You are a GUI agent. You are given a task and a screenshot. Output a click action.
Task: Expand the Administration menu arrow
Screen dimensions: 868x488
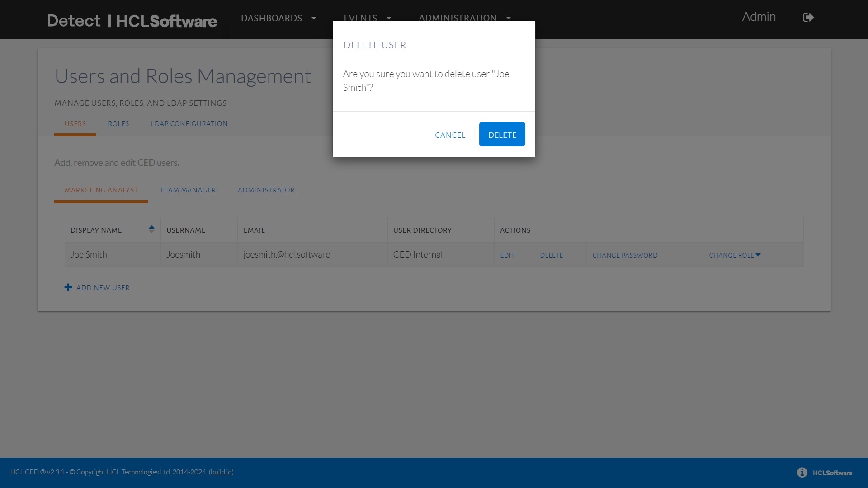pyautogui.click(x=509, y=18)
